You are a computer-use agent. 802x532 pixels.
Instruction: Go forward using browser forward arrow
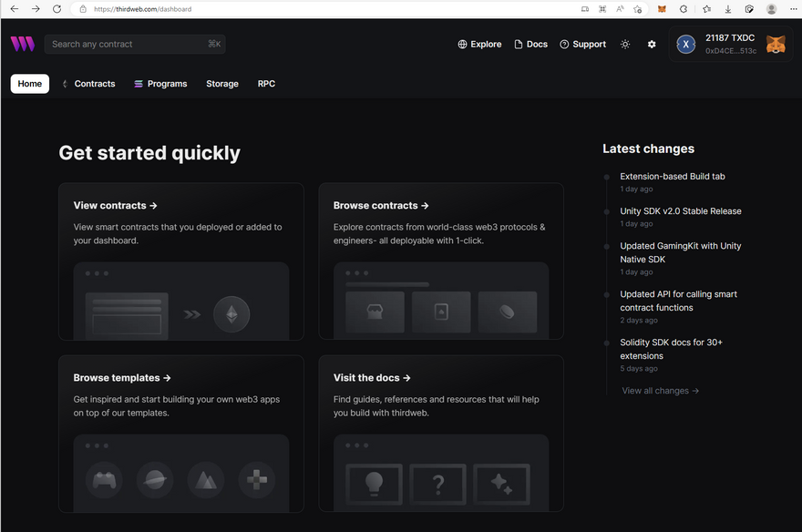(x=36, y=9)
